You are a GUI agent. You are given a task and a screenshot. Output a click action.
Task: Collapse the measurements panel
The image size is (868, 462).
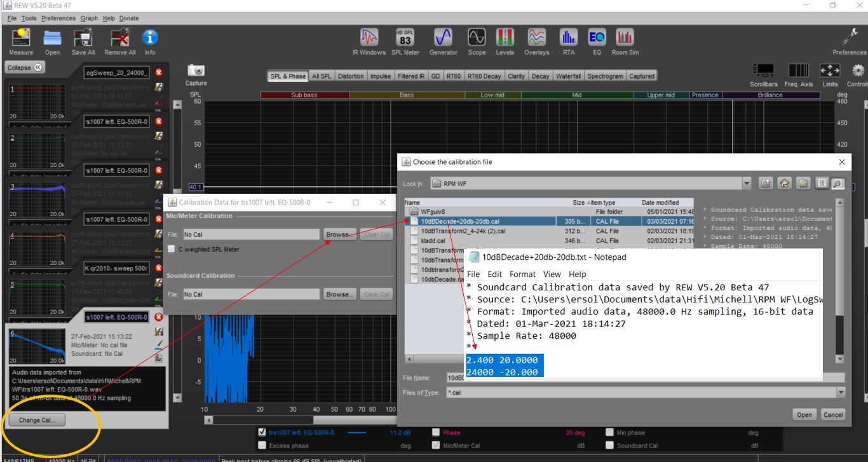coord(24,67)
